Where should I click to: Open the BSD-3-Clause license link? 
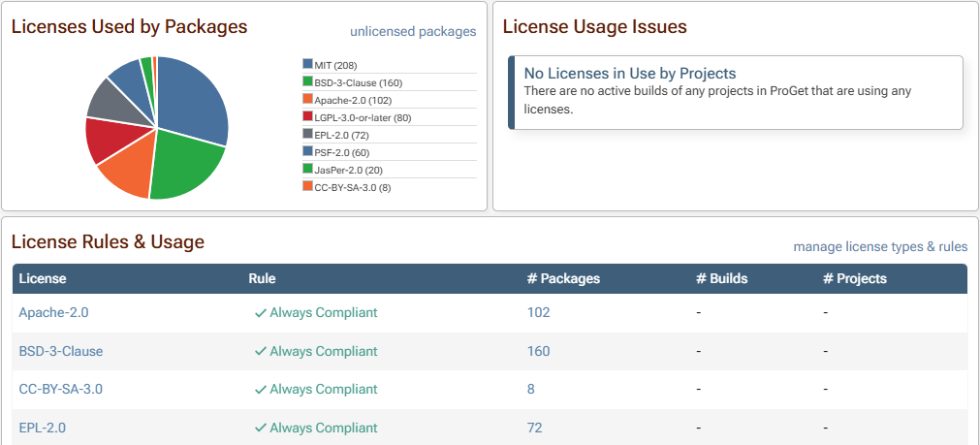click(60, 351)
